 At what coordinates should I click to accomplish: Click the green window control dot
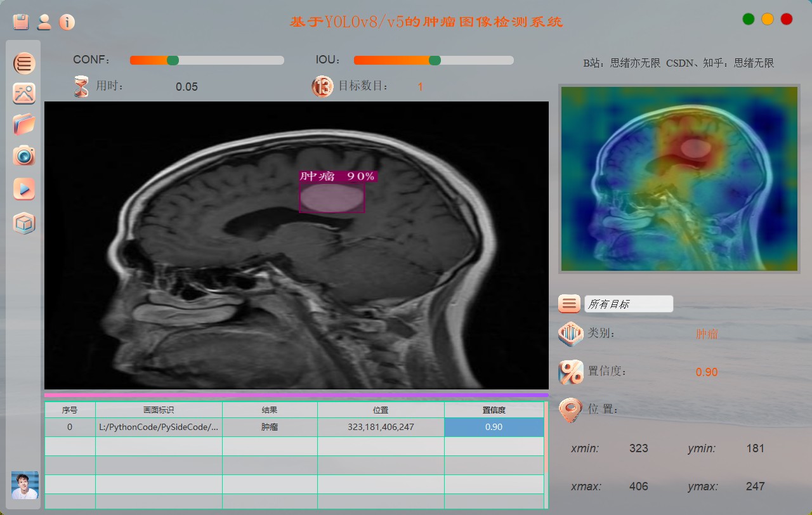[749, 19]
